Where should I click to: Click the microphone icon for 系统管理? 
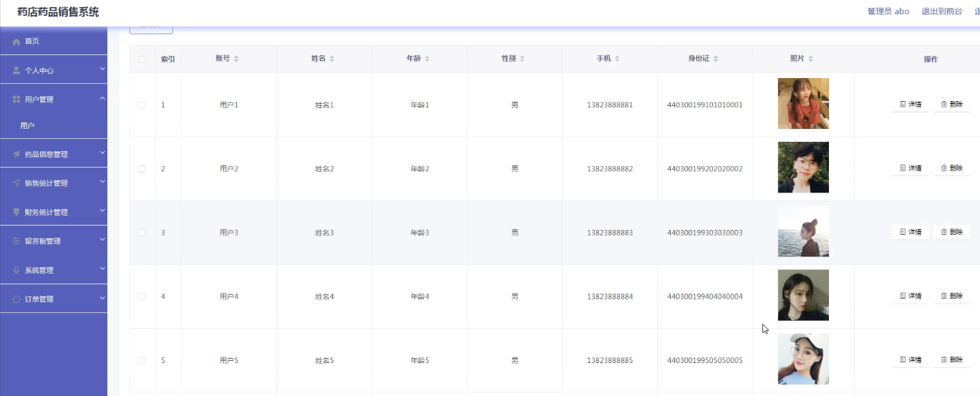click(16, 270)
